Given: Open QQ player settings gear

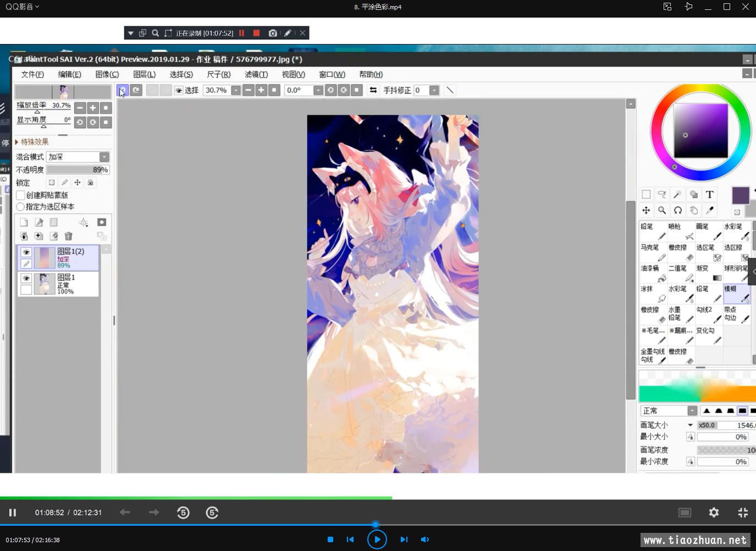Looking at the screenshot, I should pos(714,513).
